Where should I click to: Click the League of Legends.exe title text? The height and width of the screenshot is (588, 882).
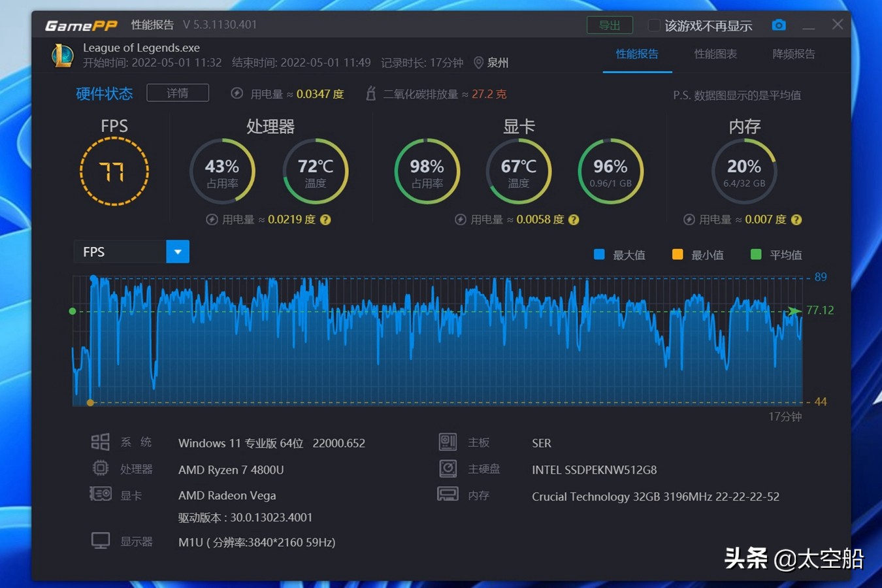click(x=141, y=48)
